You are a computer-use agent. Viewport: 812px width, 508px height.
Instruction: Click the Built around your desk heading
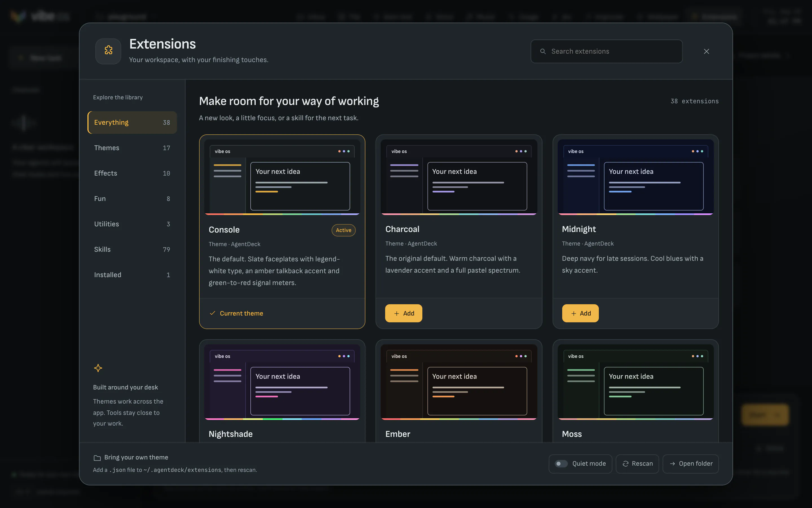click(x=125, y=387)
